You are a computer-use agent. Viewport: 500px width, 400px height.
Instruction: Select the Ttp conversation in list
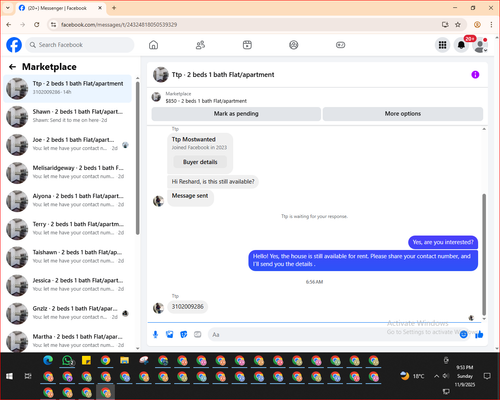pyautogui.click(x=68, y=89)
